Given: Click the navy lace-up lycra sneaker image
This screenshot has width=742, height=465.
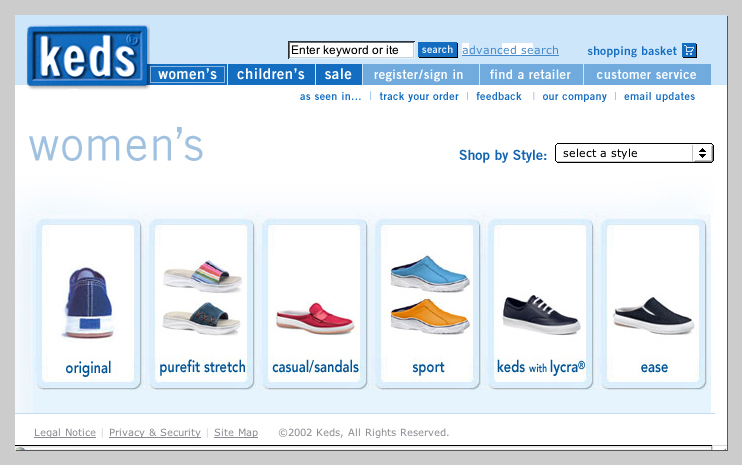Looking at the screenshot, I should tap(541, 314).
